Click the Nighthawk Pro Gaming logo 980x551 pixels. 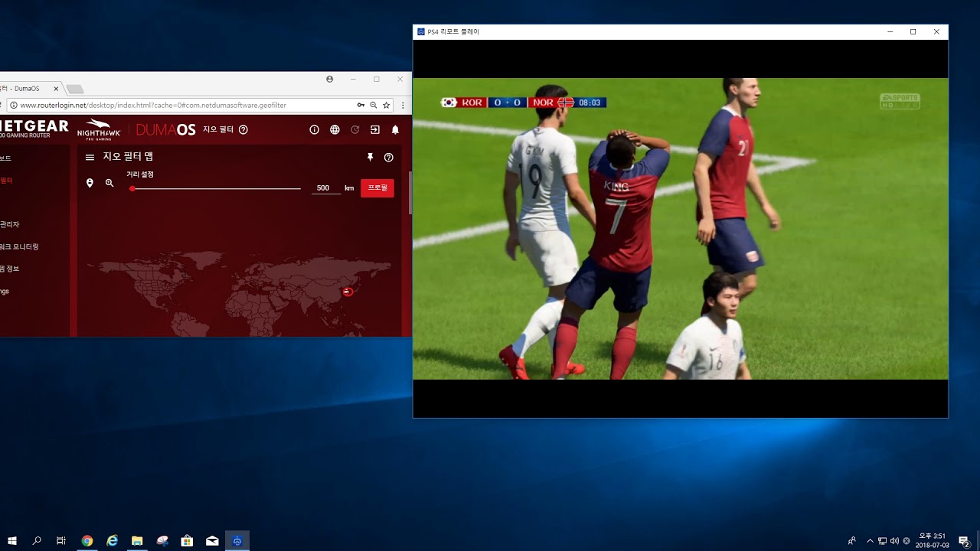coord(99,129)
